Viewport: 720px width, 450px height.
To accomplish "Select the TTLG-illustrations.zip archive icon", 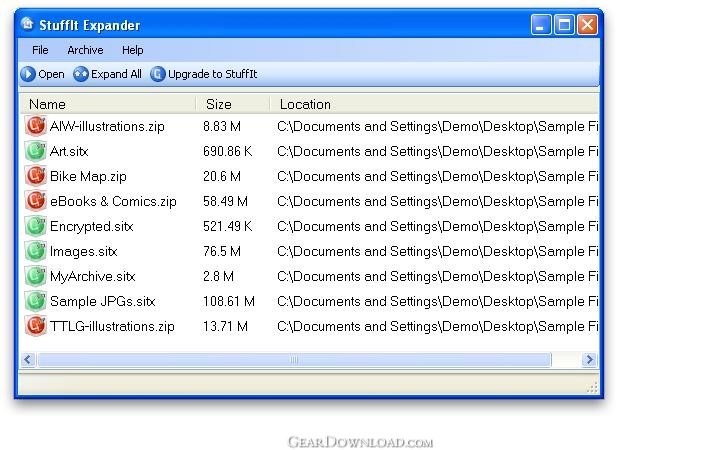I will (36, 326).
